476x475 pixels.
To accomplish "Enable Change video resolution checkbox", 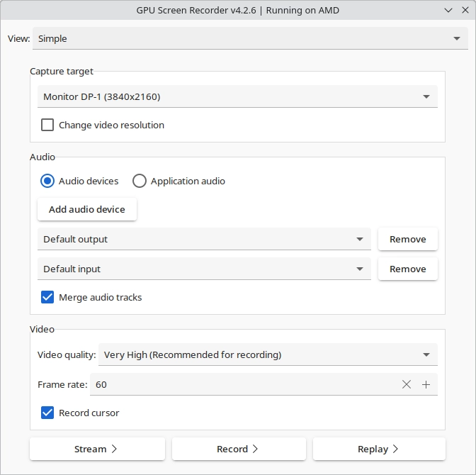I will 47,125.
